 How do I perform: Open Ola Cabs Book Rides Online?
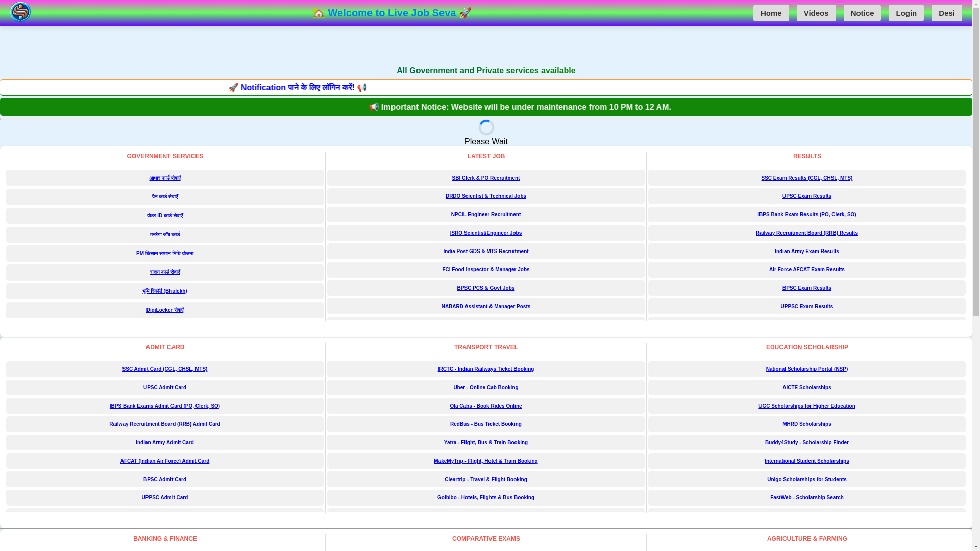[485, 406]
